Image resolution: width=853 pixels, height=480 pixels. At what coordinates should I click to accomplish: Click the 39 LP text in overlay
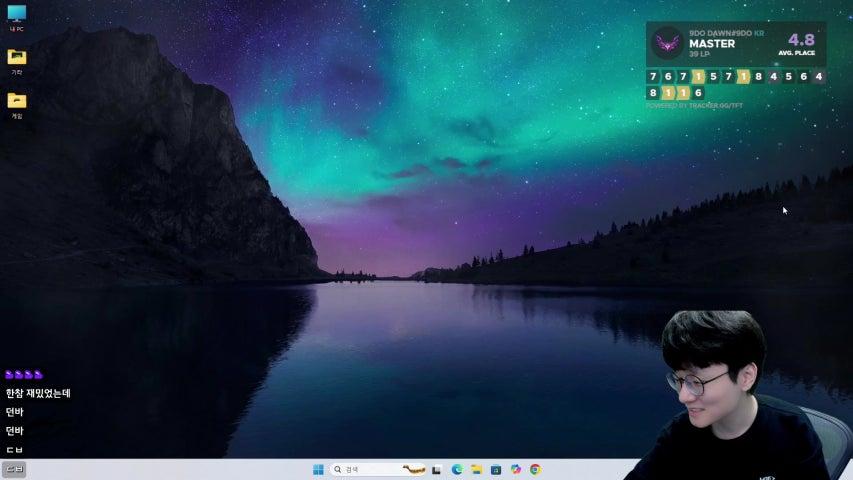point(699,54)
